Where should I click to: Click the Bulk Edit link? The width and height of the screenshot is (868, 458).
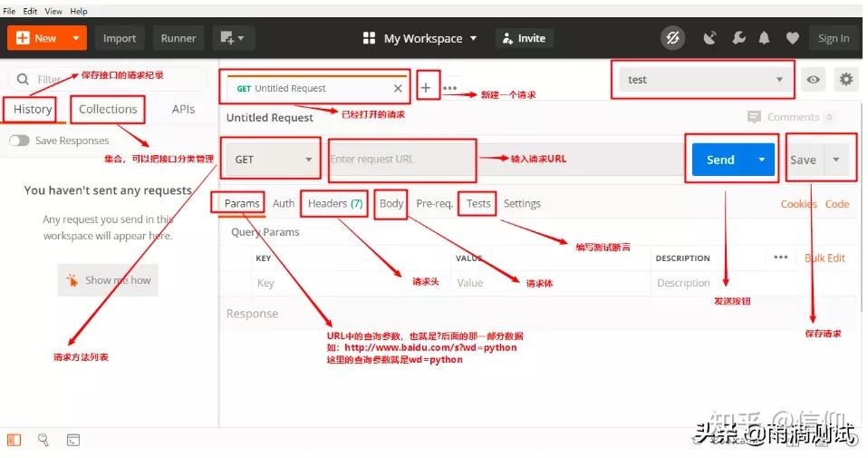click(825, 258)
